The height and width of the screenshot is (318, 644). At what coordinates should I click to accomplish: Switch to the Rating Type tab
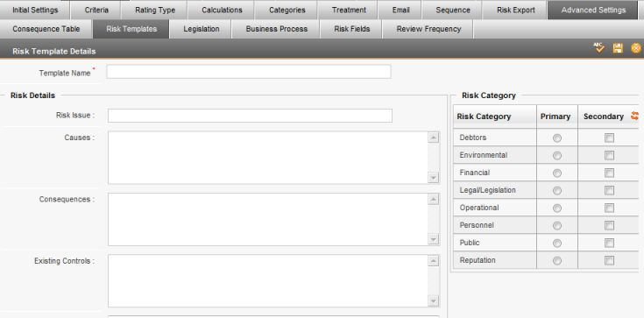(x=155, y=10)
